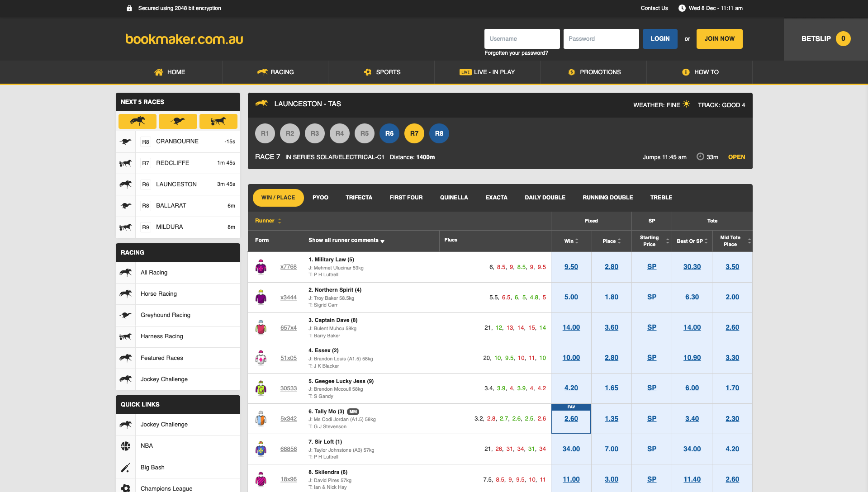The width and height of the screenshot is (868, 492).
Task: Click the Login button
Action: (660, 39)
